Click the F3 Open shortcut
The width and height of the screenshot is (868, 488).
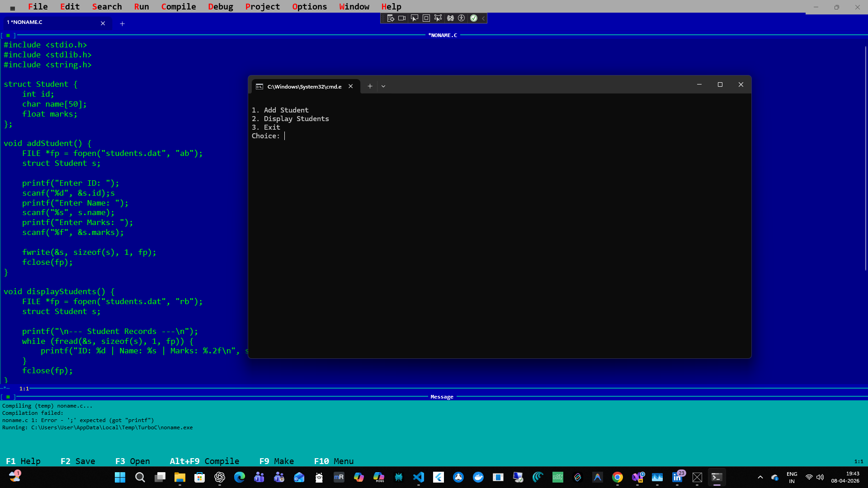[132, 461]
